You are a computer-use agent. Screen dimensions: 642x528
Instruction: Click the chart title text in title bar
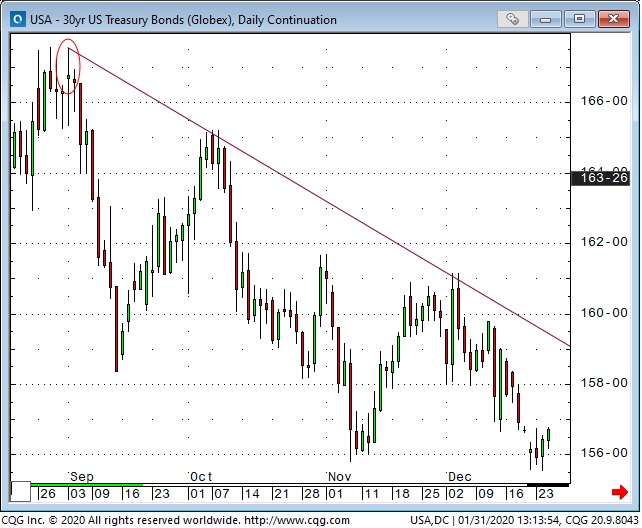click(x=183, y=20)
